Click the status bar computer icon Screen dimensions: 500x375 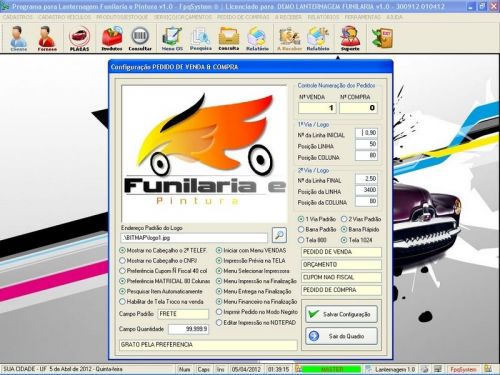point(438,369)
